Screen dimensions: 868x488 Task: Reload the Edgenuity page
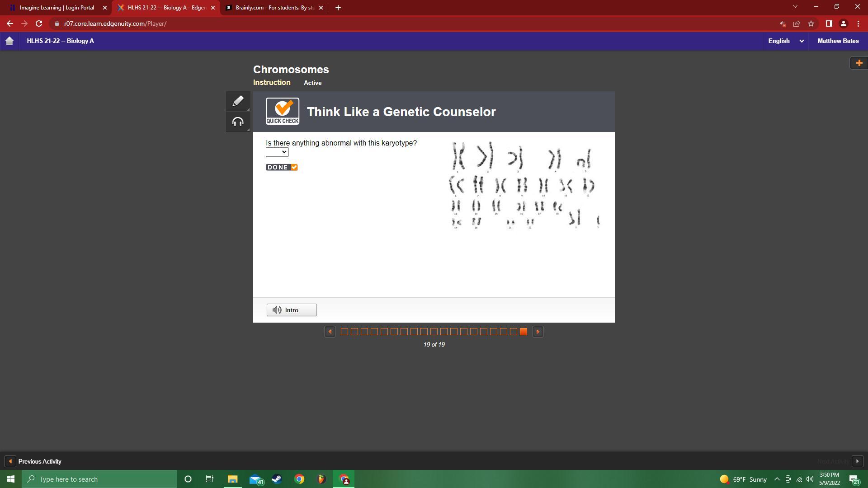(x=39, y=23)
